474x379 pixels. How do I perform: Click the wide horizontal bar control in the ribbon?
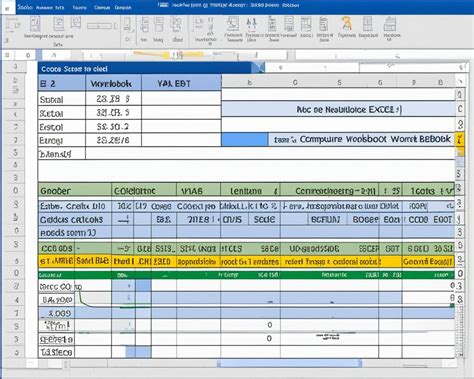tap(101, 26)
